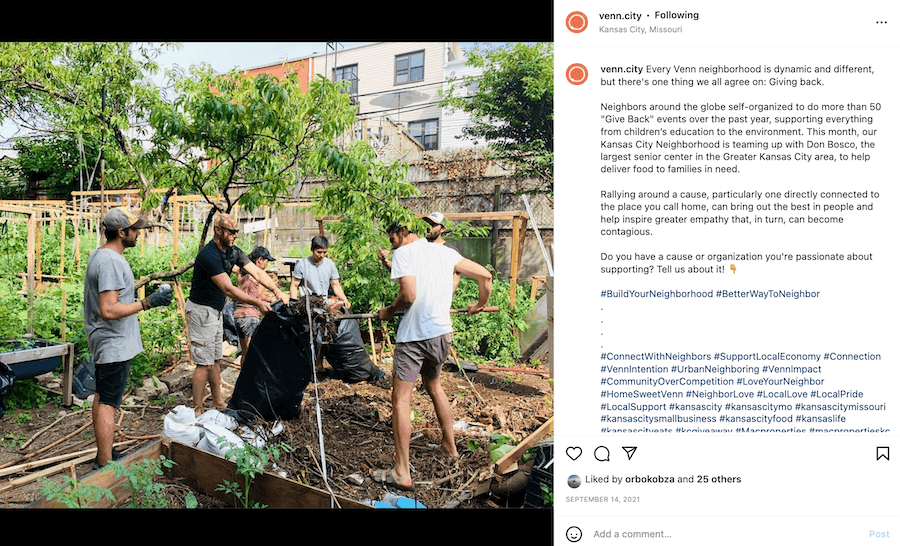This screenshot has width=900, height=546.
Task: Click liker's small avatar next to orbokobza
Action: click(573, 481)
